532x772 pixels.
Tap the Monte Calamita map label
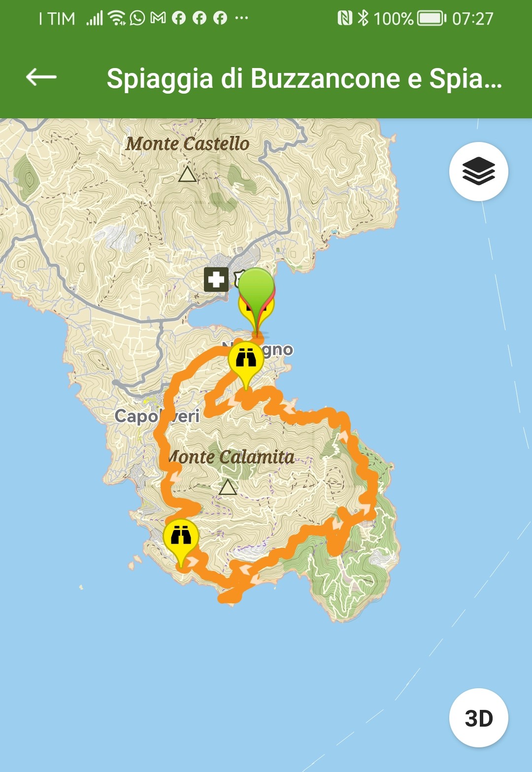[x=231, y=457]
